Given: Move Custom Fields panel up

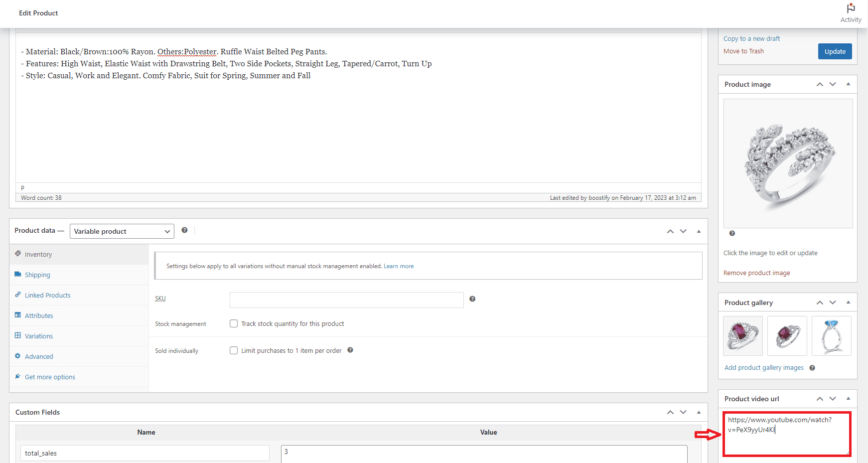Looking at the screenshot, I should [x=670, y=412].
